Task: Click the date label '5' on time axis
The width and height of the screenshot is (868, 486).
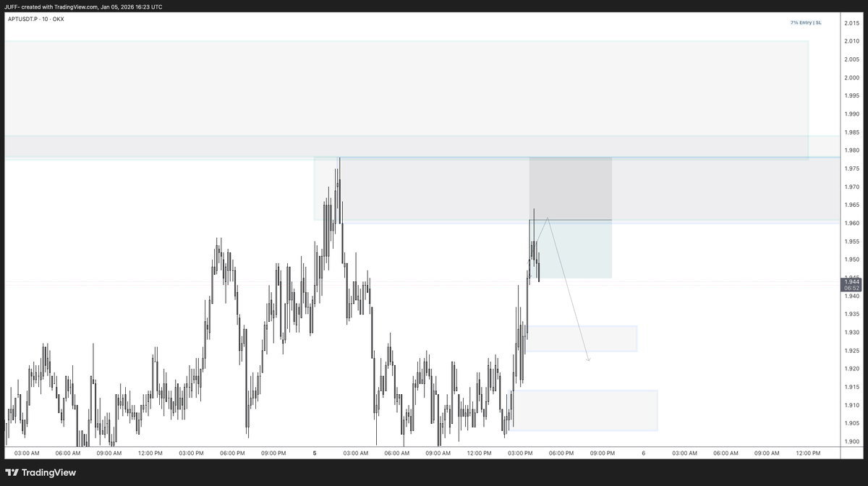Action: point(315,453)
